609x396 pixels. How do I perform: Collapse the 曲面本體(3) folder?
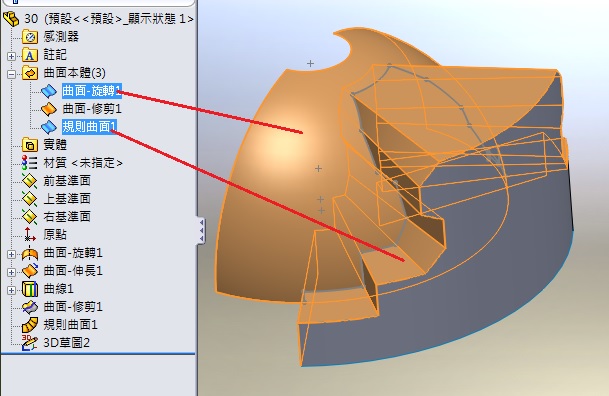11,74
